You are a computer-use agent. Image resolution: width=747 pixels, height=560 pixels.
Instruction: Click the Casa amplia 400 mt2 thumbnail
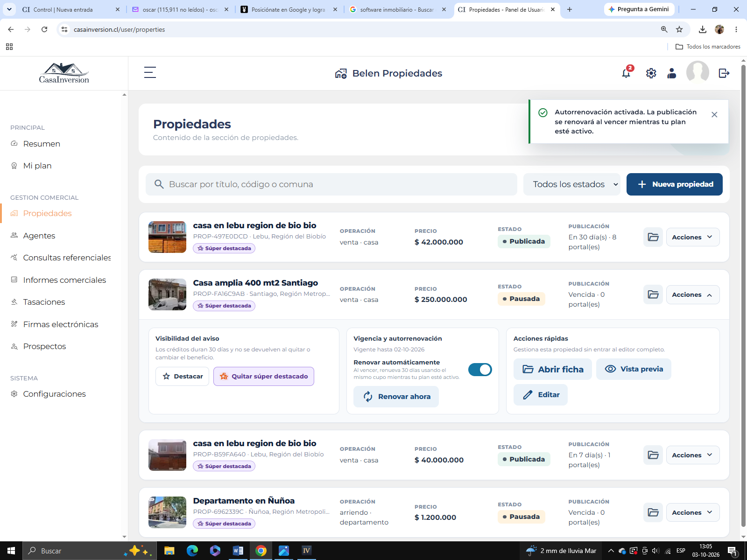(x=167, y=294)
